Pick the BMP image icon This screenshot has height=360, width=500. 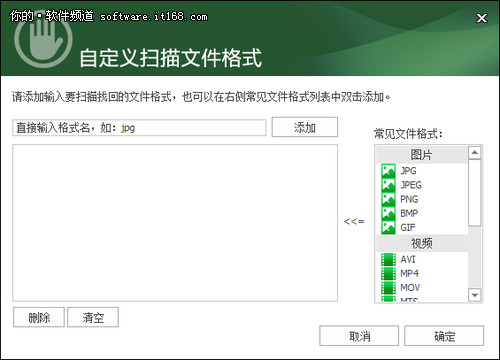click(x=388, y=213)
